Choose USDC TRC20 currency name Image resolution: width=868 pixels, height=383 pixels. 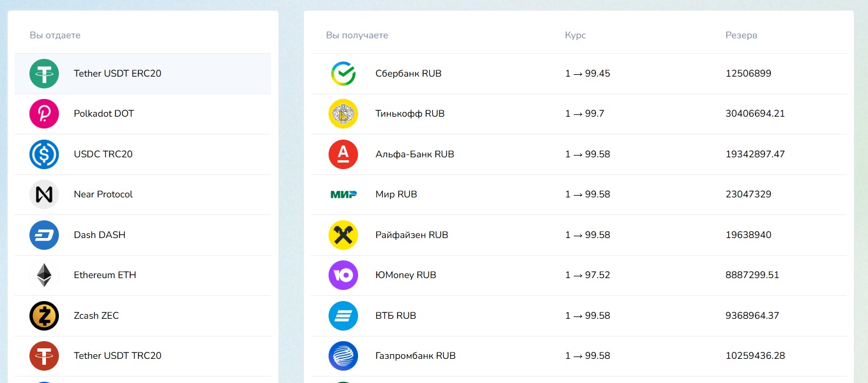point(103,154)
